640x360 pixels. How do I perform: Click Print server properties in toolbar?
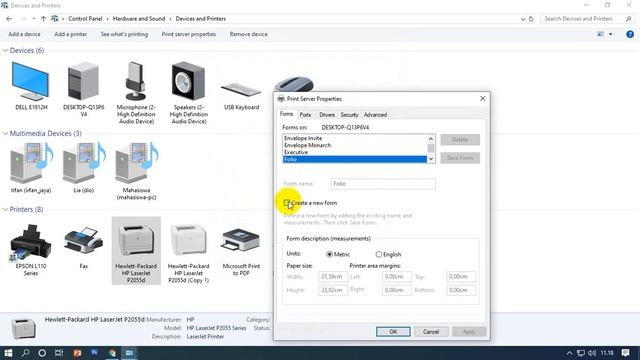[x=189, y=34]
